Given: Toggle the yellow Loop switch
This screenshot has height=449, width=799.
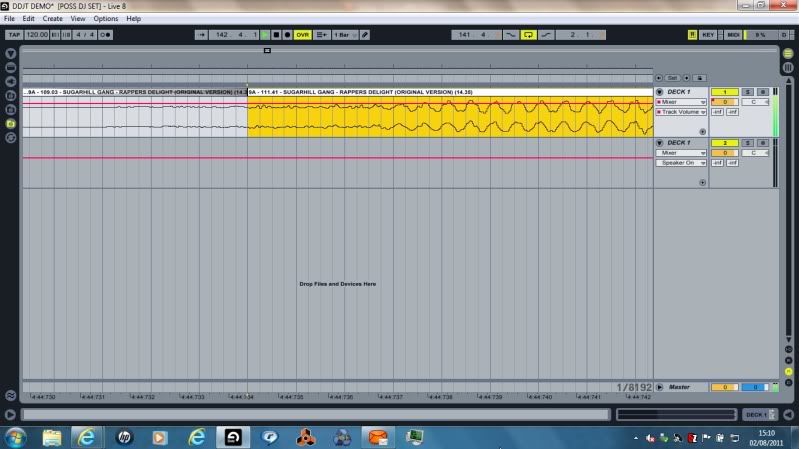Looking at the screenshot, I should [x=529, y=34].
